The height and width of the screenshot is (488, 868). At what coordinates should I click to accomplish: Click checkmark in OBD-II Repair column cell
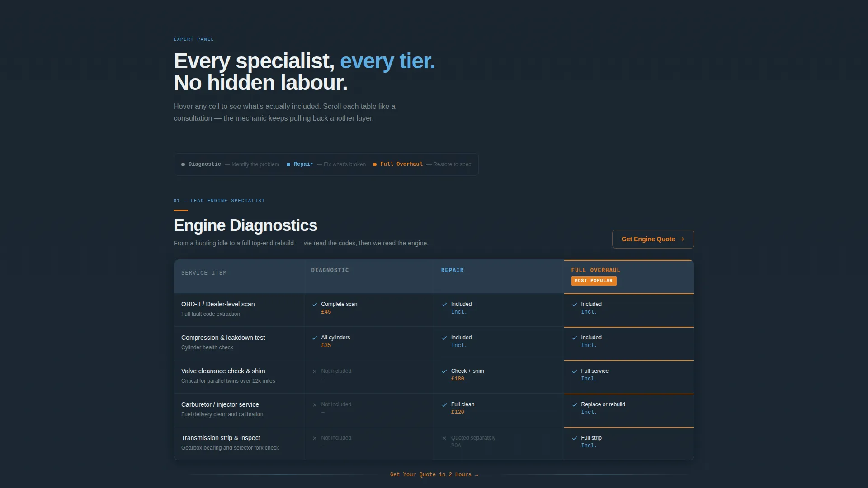444,305
